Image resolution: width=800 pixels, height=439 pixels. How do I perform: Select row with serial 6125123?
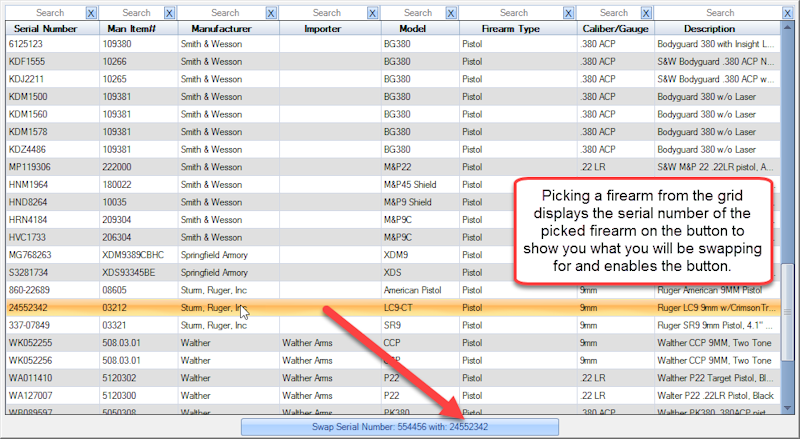tap(393, 44)
